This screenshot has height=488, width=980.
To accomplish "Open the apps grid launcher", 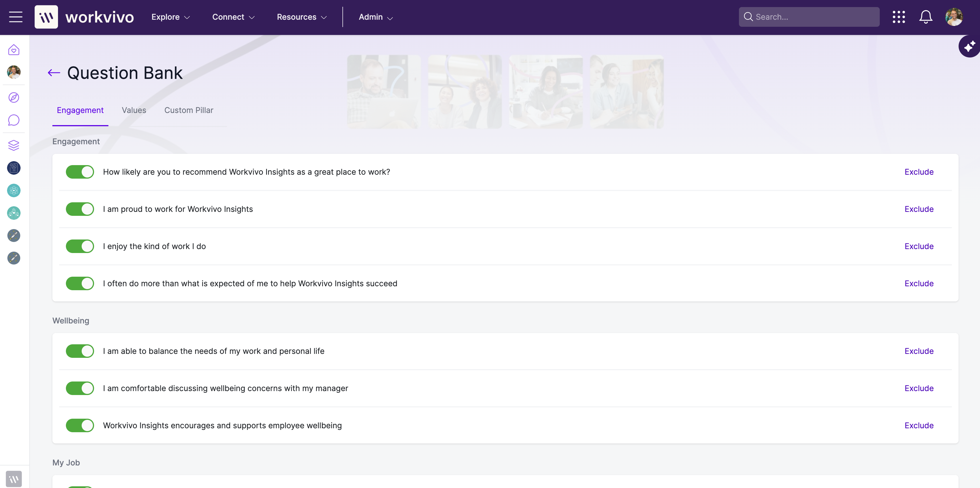I will pos(899,17).
